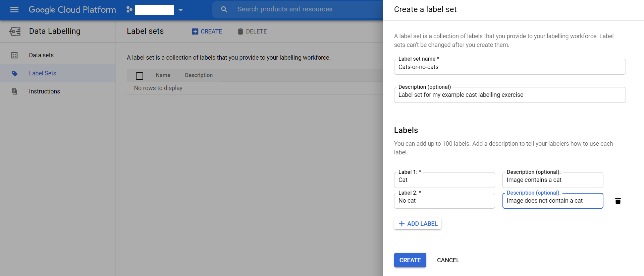Click the Label 1 description field

pos(552,180)
